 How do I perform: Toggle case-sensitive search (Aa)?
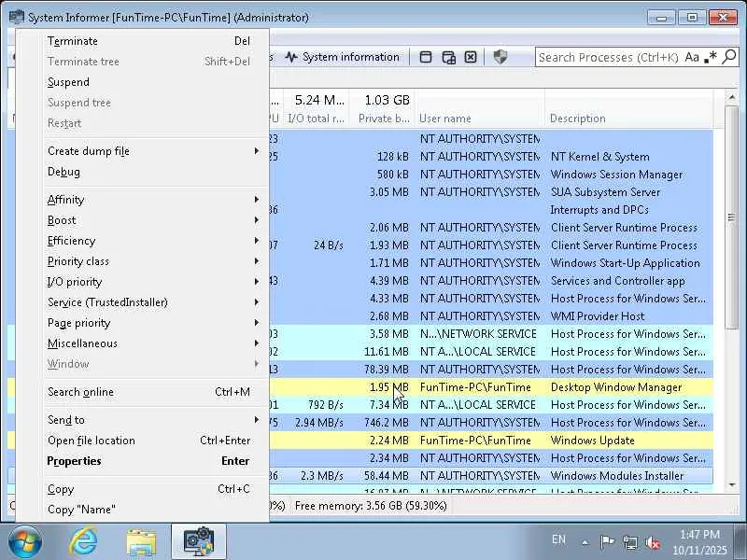(691, 57)
